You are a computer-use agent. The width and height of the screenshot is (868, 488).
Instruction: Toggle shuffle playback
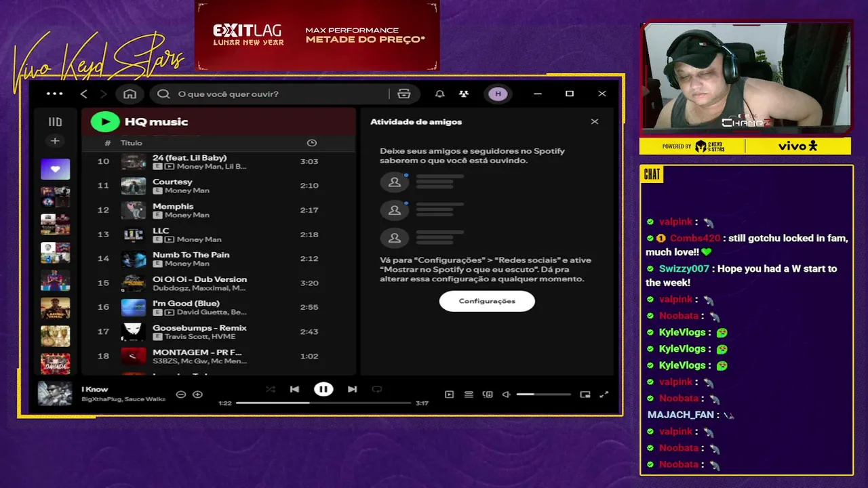[271, 389]
